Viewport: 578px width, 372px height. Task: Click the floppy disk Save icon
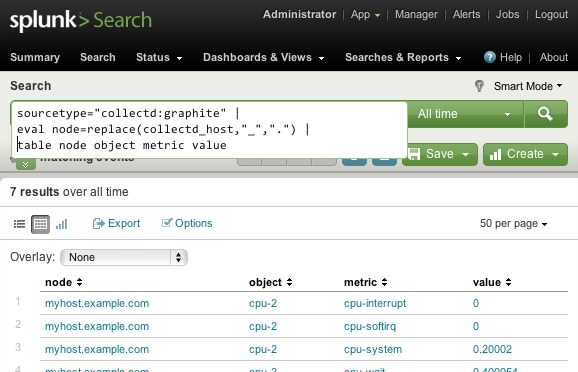(x=414, y=154)
